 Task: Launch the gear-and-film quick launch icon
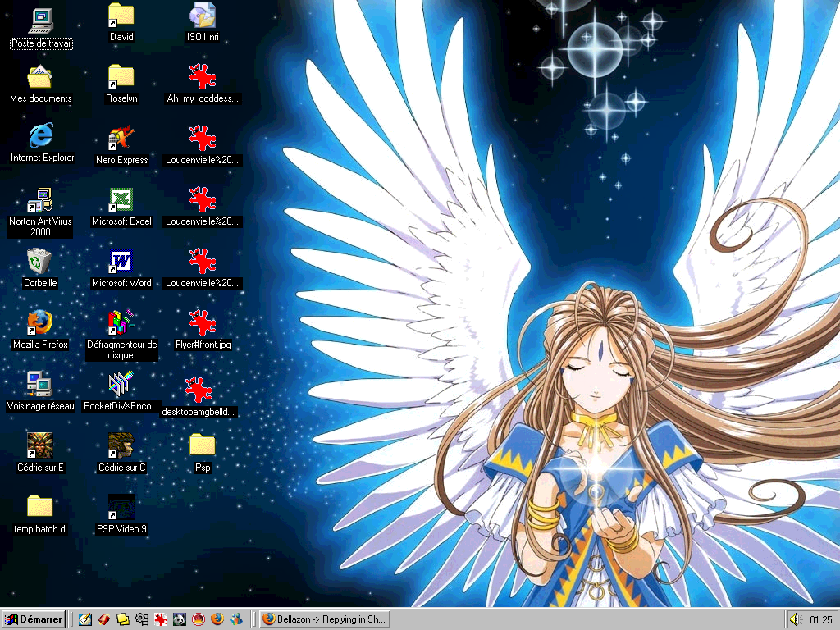pos(142,619)
